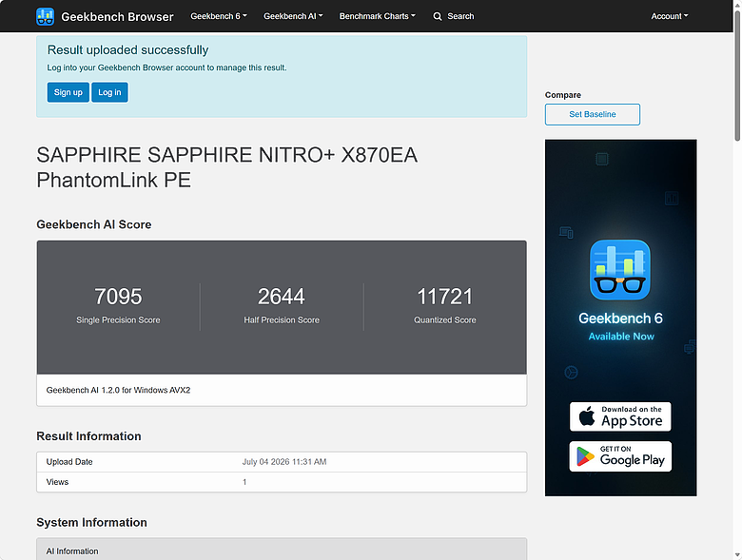Click the Views row label
The image size is (742, 560).
pyautogui.click(x=57, y=482)
